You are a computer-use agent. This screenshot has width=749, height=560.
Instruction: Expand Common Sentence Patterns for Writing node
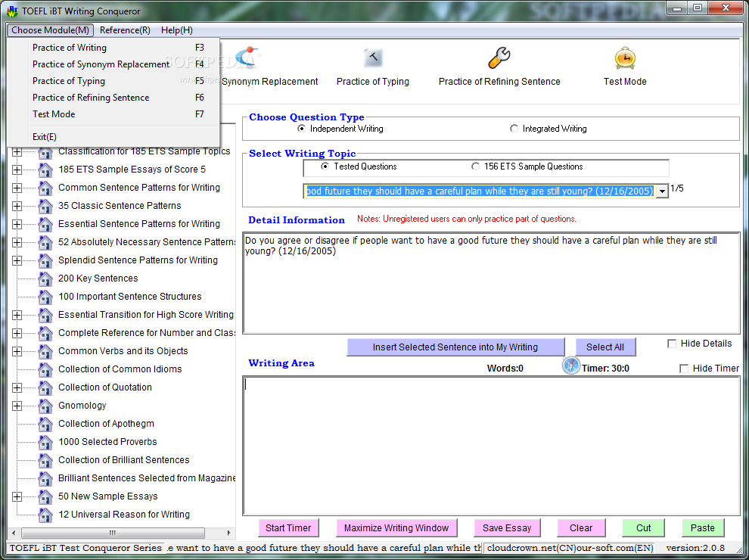click(17, 188)
